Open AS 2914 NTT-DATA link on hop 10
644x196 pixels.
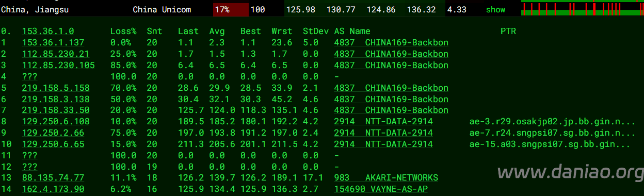pyautogui.click(x=383, y=144)
